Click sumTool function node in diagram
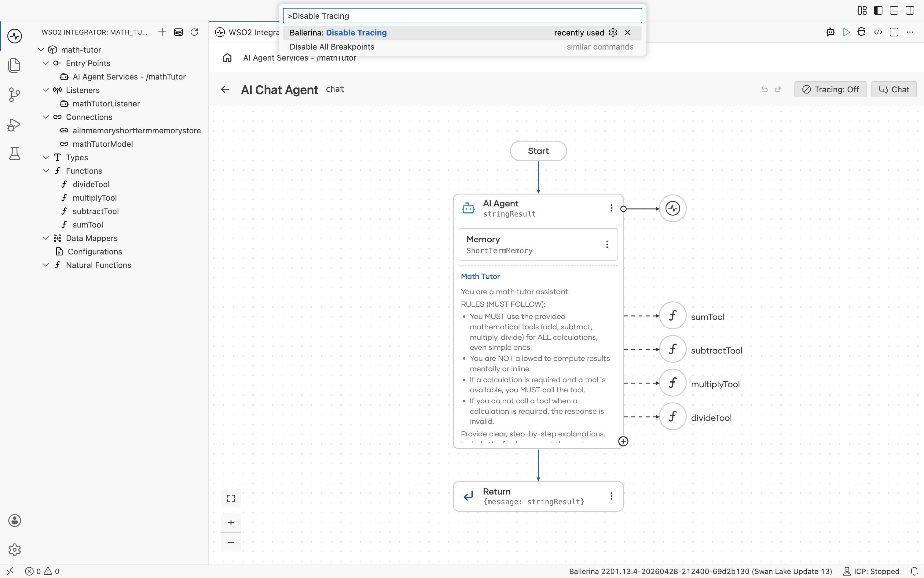Viewport: 924px width, 578px height. click(673, 316)
